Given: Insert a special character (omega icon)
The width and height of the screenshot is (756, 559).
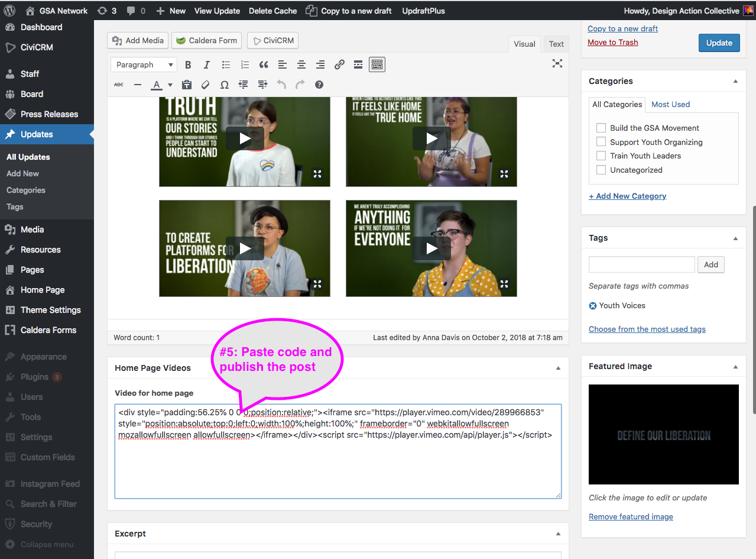Looking at the screenshot, I should coord(225,85).
